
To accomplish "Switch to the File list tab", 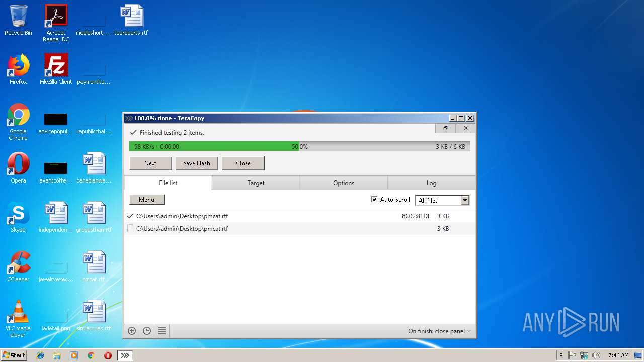I will pos(168,183).
